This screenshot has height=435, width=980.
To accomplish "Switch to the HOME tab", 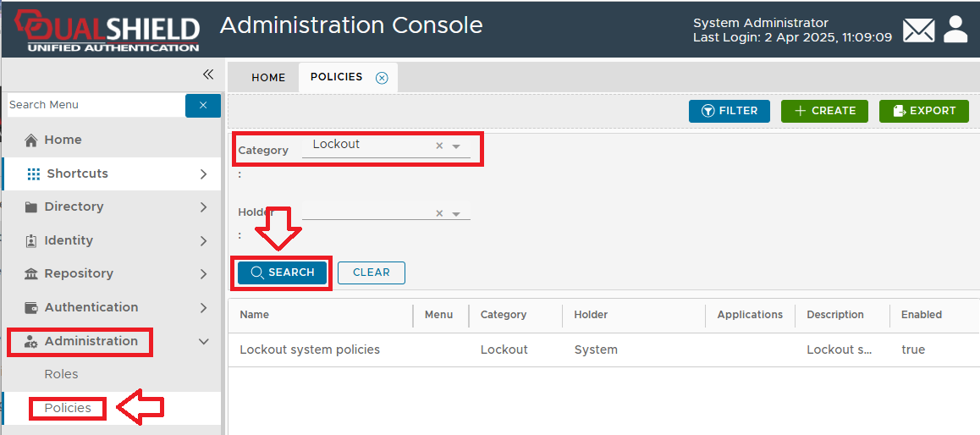I will pos(268,77).
